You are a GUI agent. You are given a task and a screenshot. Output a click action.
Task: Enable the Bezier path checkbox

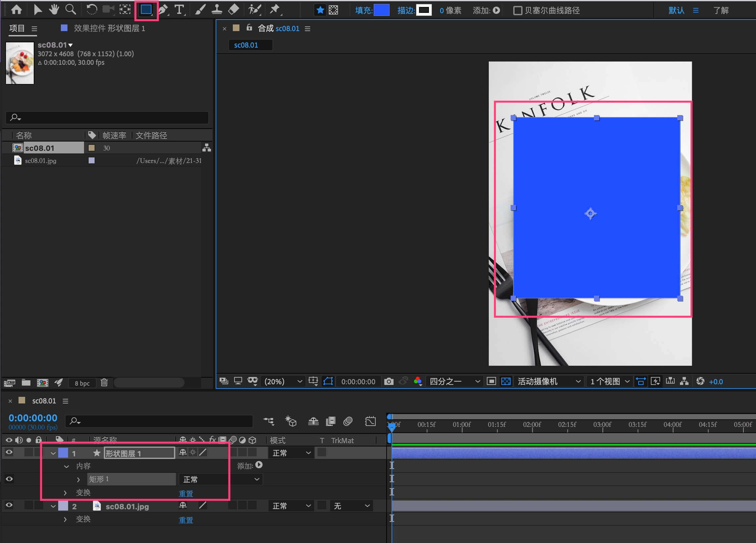(517, 10)
